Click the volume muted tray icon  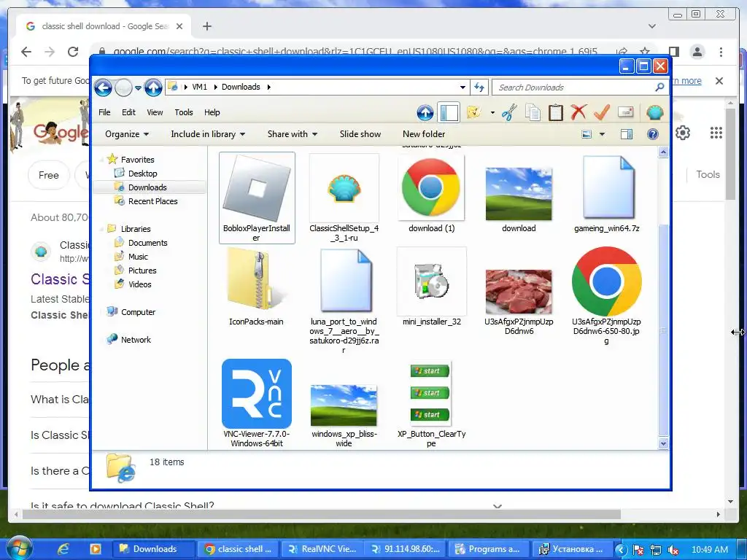click(673, 550)
